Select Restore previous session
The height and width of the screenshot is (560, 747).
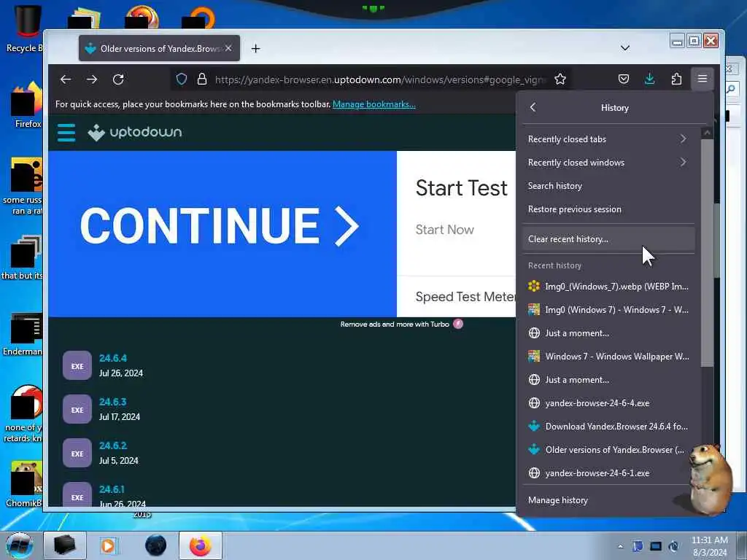pyautogui.click(x=608, y=209)
